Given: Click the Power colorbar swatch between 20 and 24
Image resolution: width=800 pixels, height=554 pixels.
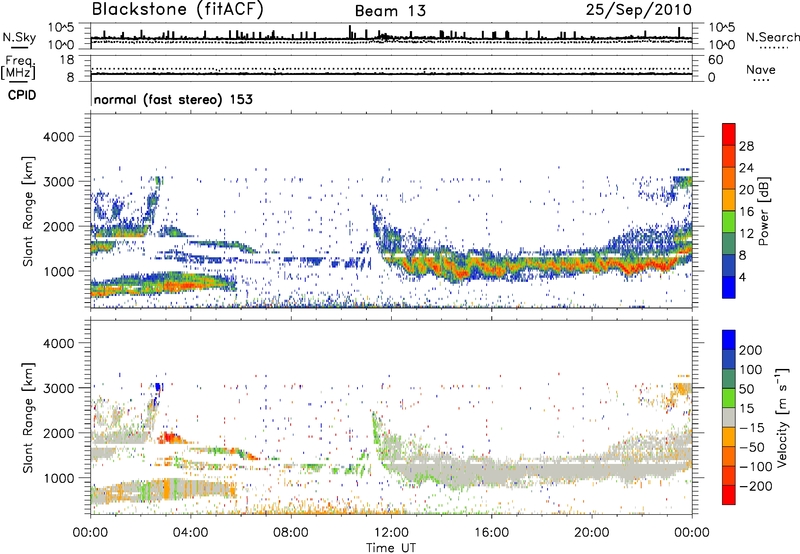Looking at the screenshot, I should tap(729, 179).
